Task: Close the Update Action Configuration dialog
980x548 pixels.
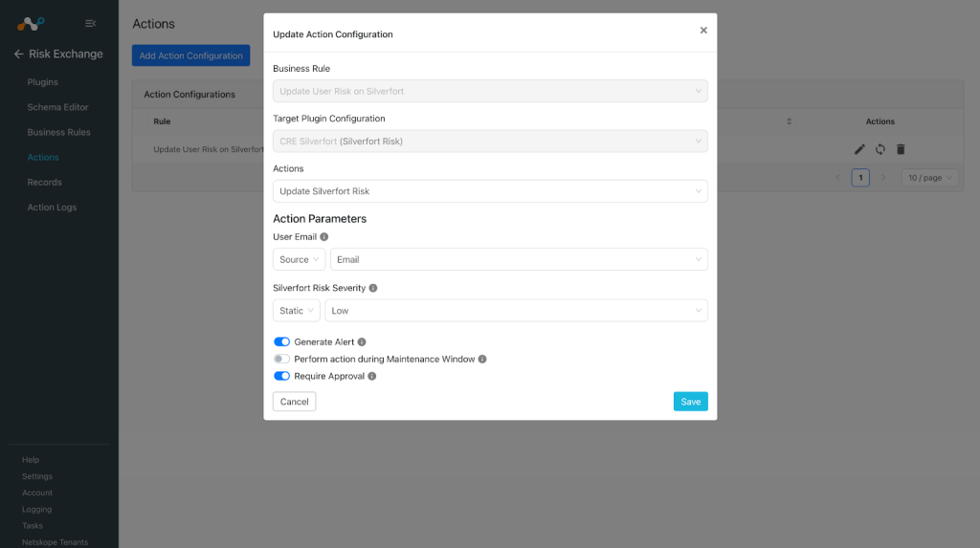Action: tap(703, 30)
